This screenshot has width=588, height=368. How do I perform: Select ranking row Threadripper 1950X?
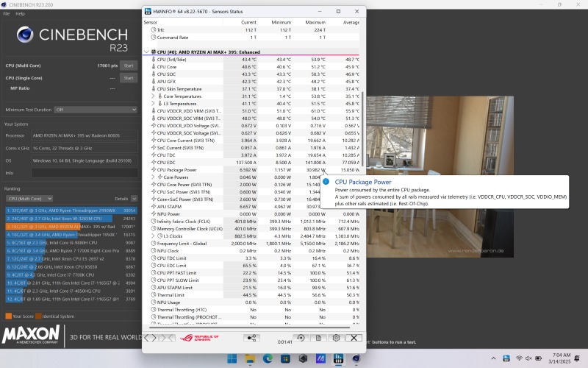pos(71,235)
